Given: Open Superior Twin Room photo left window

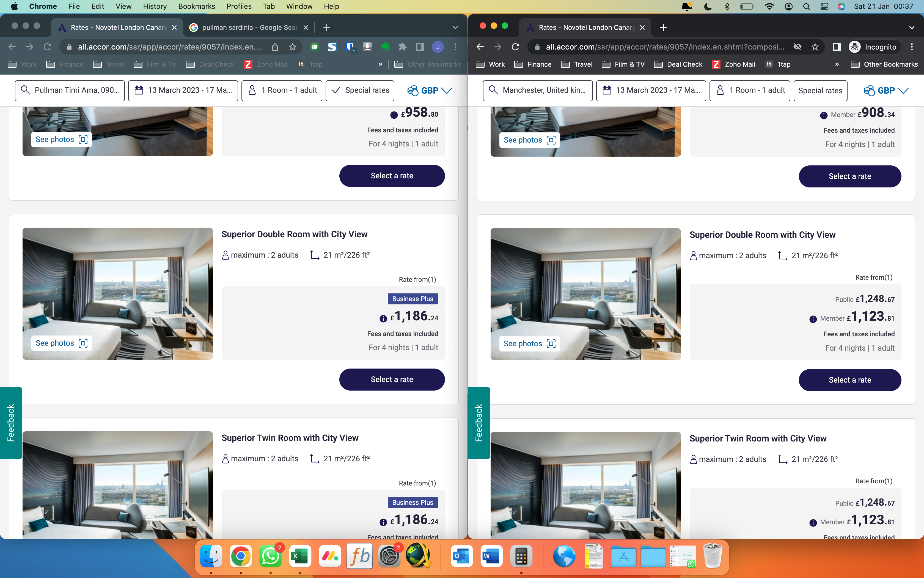Looking at the screenshot, I should point(118,485).
